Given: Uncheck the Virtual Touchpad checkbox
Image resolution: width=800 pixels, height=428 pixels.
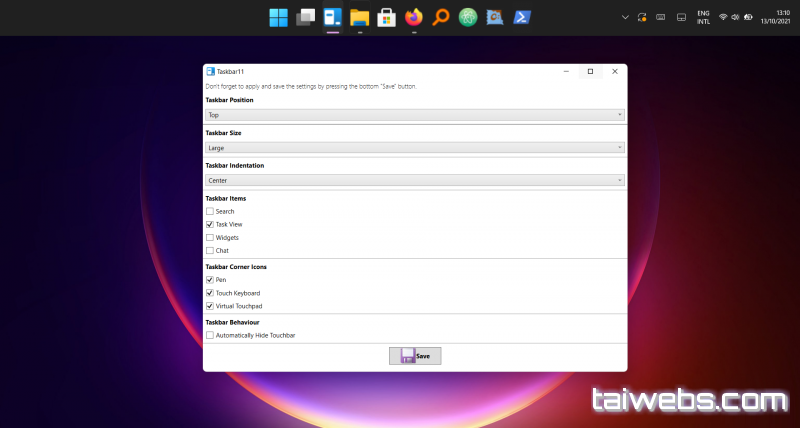Looking at the screenshot, I should pyautogui.click(x=210, y=306).
